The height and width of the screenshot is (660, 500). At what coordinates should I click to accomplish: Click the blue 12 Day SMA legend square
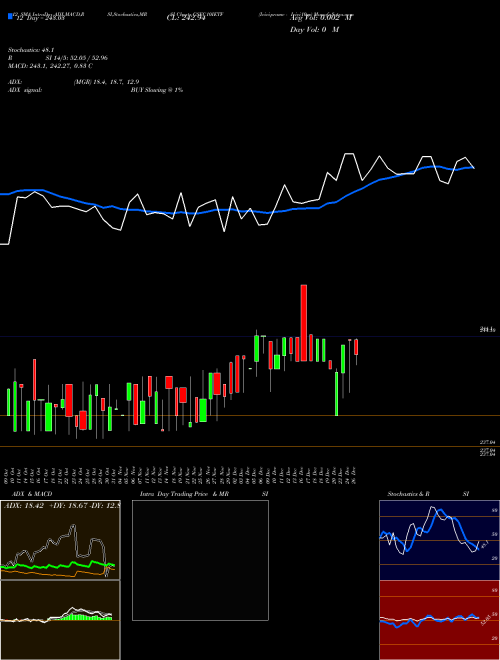pos(11,16)
